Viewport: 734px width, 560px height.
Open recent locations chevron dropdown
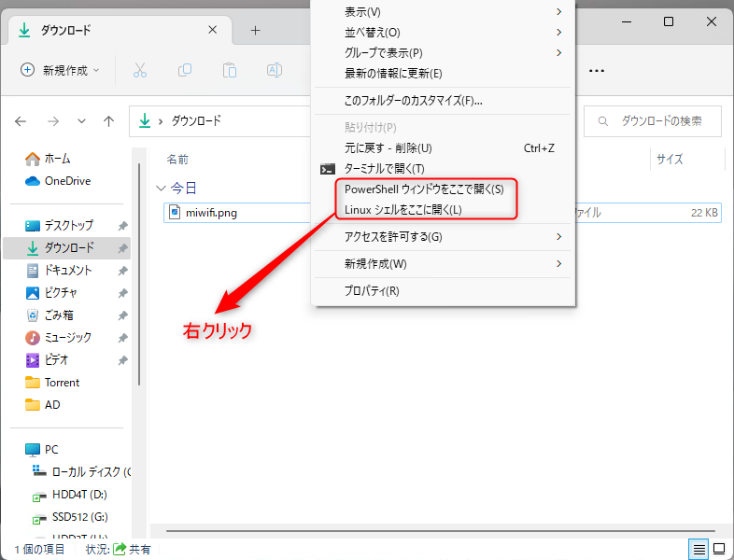coord(81,121)
